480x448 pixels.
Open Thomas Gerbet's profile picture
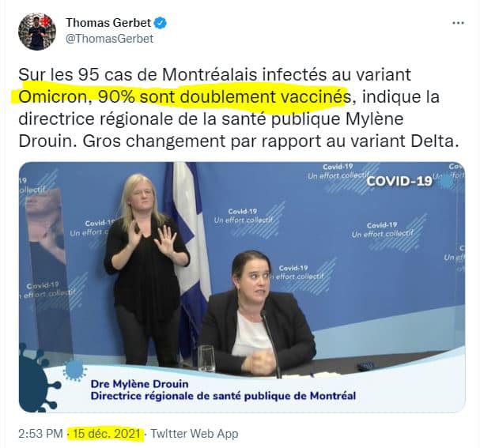click(37, 32)
